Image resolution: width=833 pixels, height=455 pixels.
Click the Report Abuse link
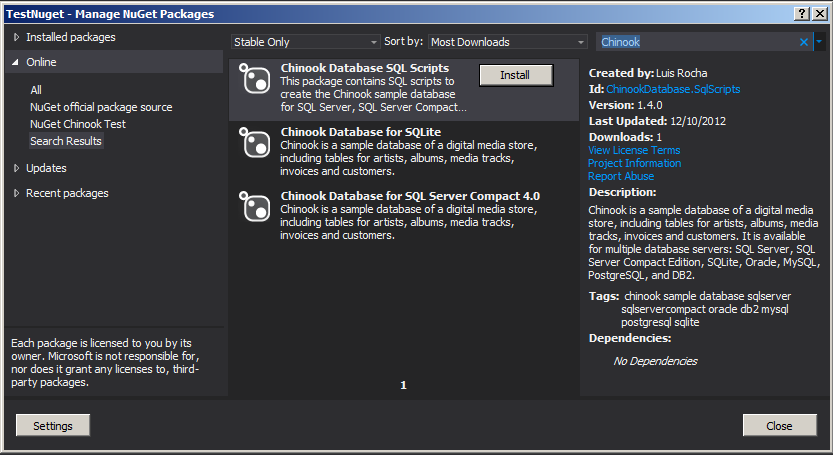click(x=620, y=176)
